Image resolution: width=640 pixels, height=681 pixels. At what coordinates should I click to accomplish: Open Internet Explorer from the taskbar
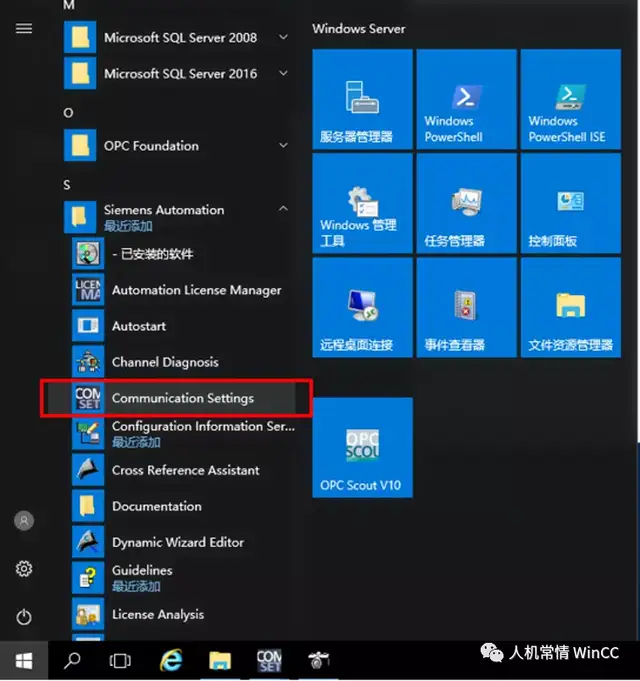point(171,660)
